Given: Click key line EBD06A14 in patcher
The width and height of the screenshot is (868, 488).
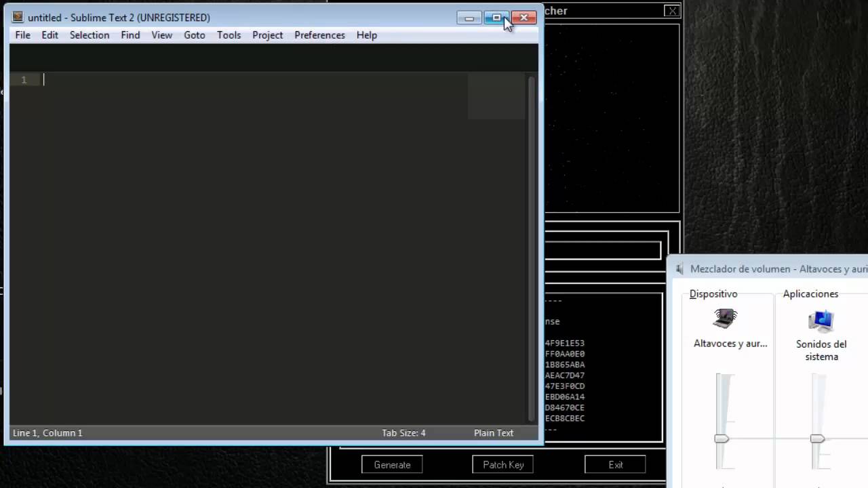Looking at the screenshot, I should pos(565,397).
